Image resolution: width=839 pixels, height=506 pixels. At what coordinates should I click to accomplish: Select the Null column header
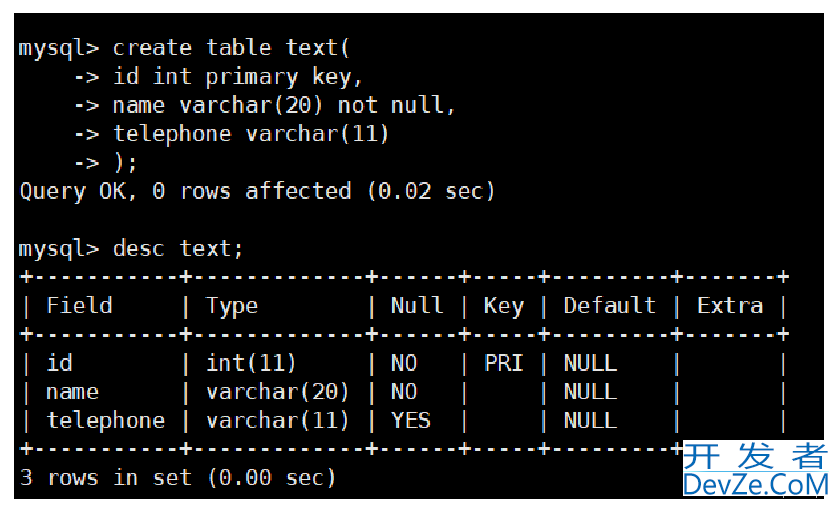[x=417, y=305]
